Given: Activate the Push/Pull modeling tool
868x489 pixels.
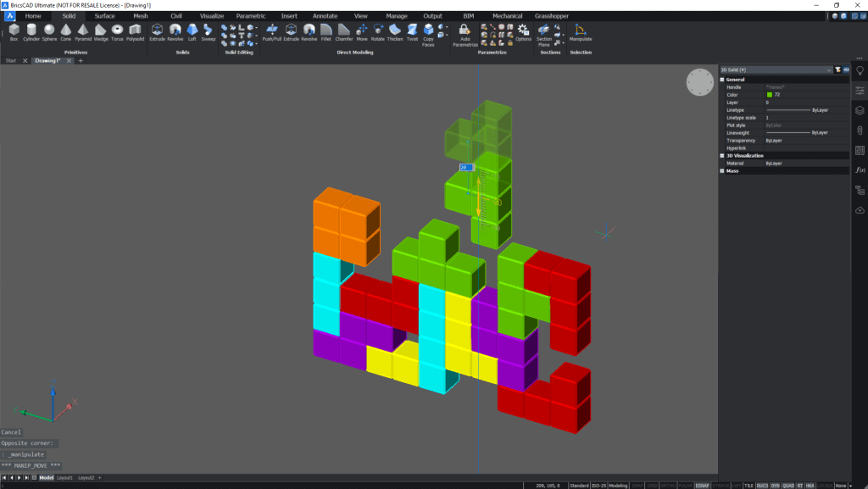Looking at the screenshot, I should (x=272, y=32).
